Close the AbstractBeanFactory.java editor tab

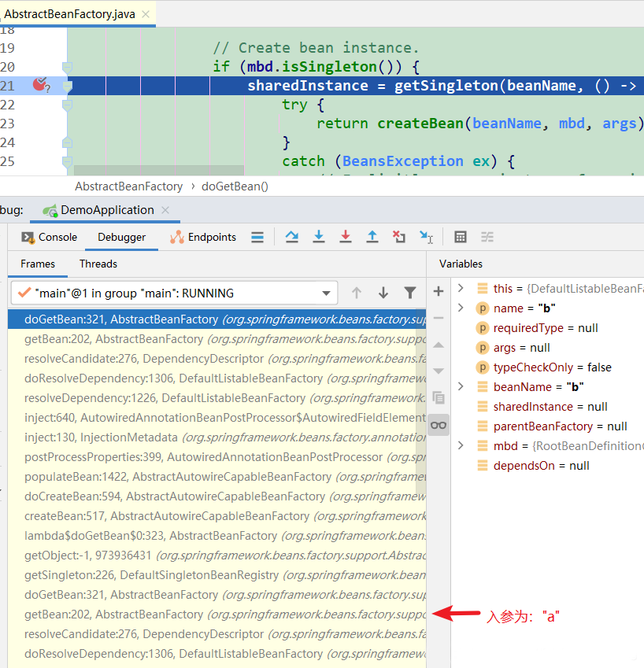pyautogui.click(x=146, y=14)
